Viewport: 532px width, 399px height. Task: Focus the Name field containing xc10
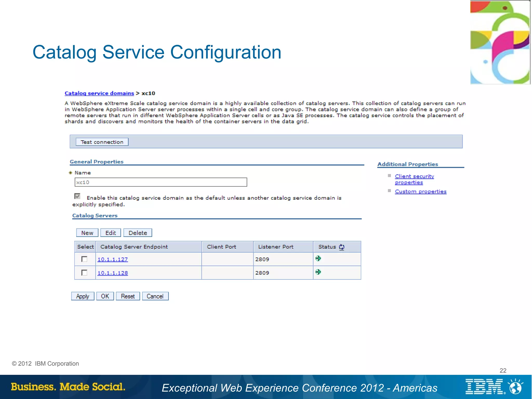tap(161, 182)
